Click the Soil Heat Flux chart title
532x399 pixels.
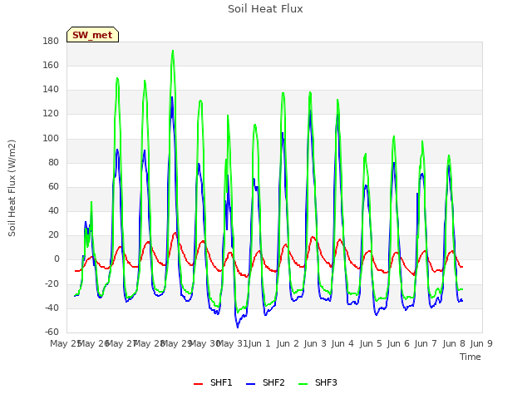[265, 9]
